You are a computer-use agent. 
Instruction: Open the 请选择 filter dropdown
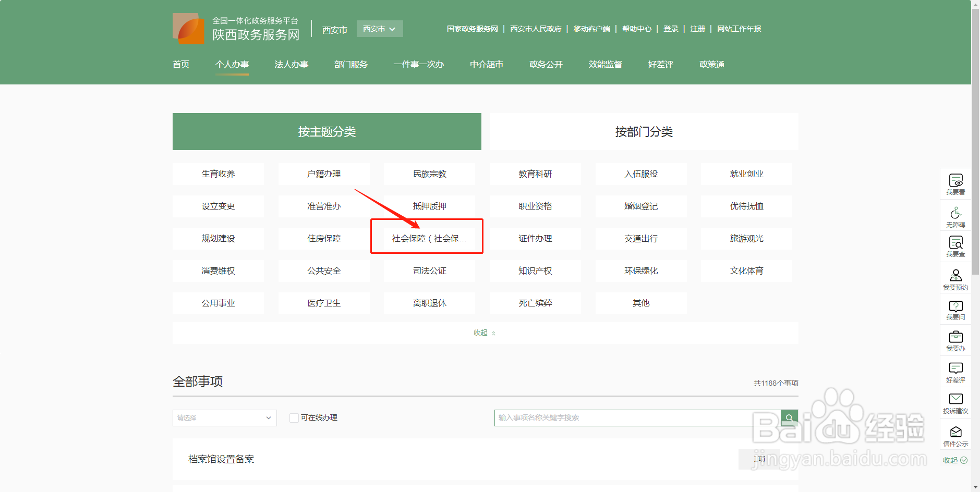pyautogui.click(x=224, y=417)
